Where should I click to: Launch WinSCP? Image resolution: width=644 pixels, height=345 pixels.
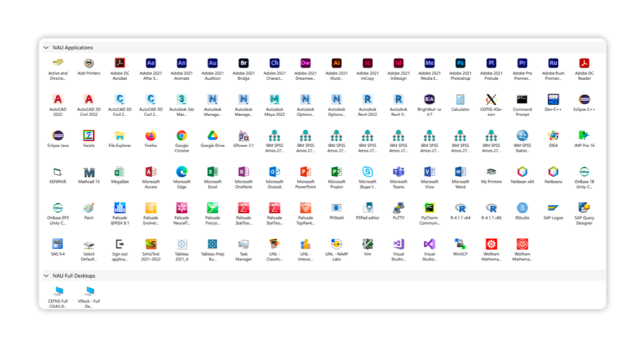point(460,244)
